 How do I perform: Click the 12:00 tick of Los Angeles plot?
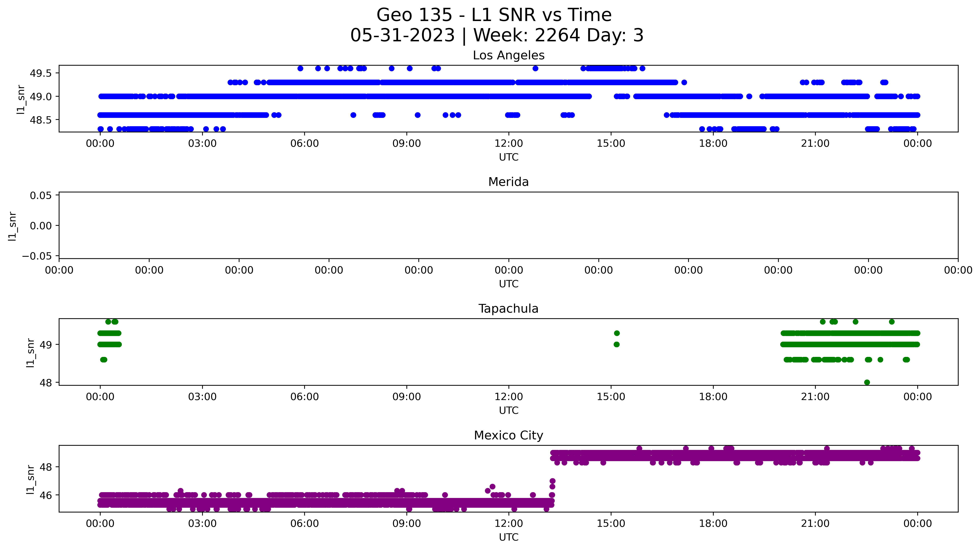(509, 143)
